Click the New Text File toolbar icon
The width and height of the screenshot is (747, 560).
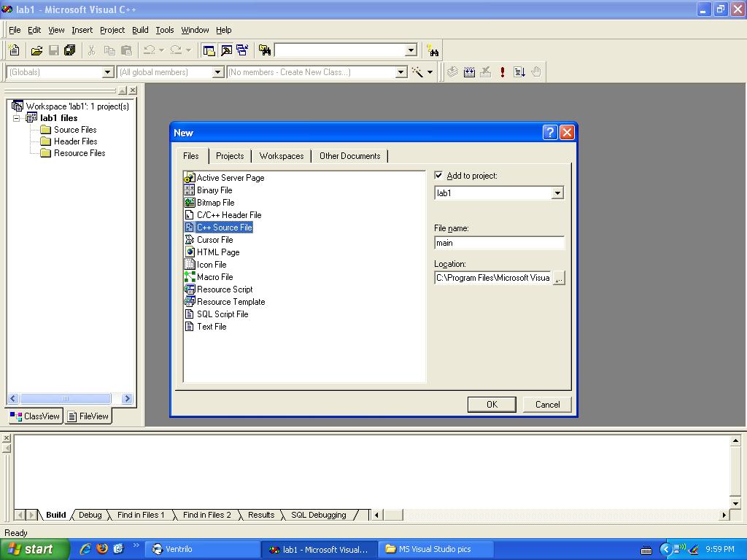[14, 50]
